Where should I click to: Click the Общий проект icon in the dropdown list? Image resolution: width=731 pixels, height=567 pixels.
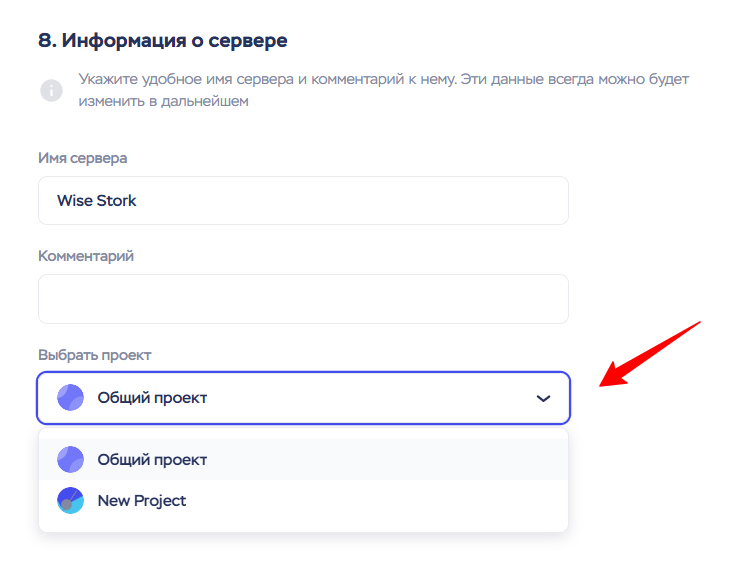(x=70, y=460)
